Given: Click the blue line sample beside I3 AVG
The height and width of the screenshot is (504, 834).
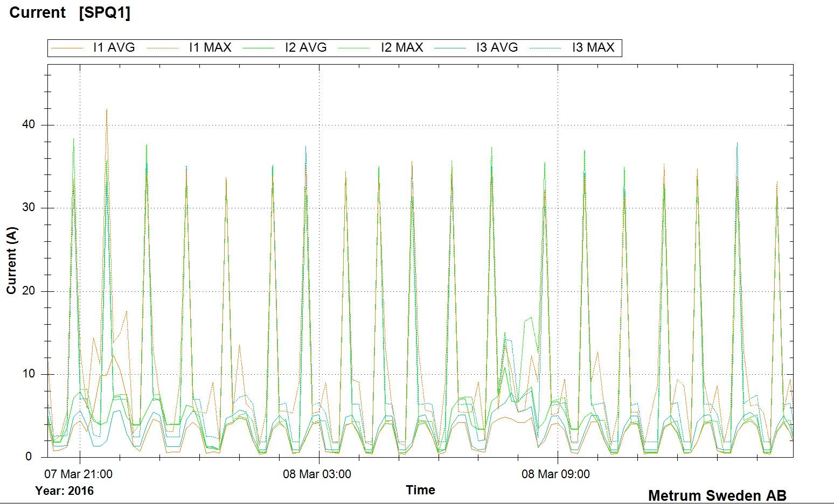Looking at the screenshot, I should (x=450, y=48).
